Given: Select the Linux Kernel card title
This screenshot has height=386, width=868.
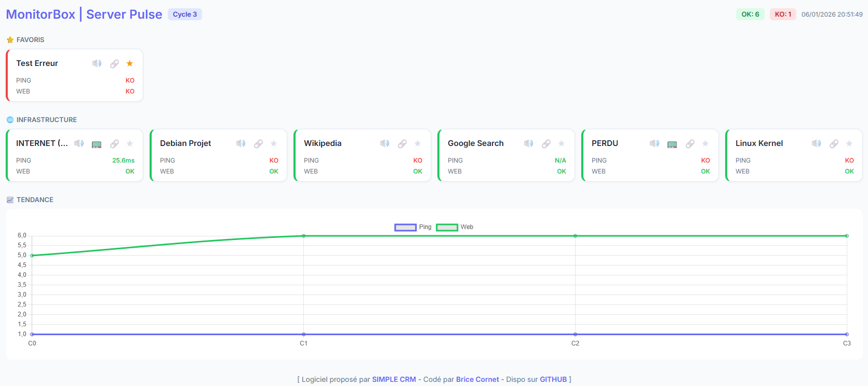Looking at the screenshot, I should pos(759,143).
